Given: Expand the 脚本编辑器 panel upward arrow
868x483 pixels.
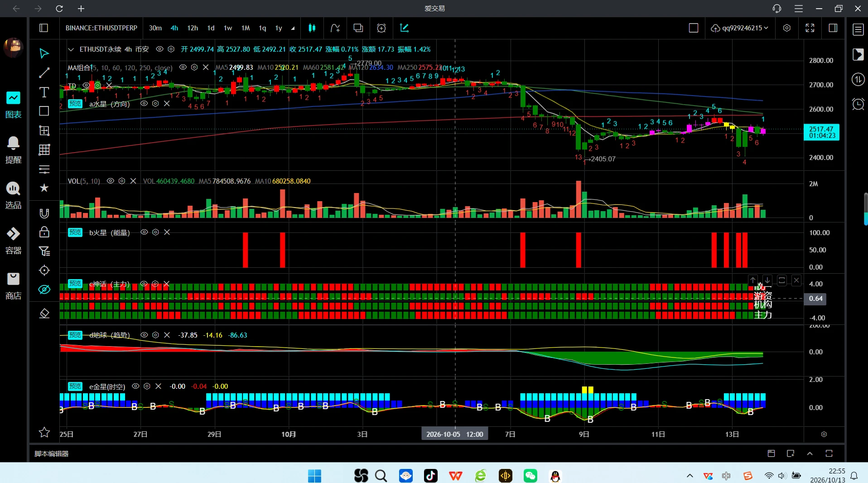Looking at the screenshot, I should 810,454.
